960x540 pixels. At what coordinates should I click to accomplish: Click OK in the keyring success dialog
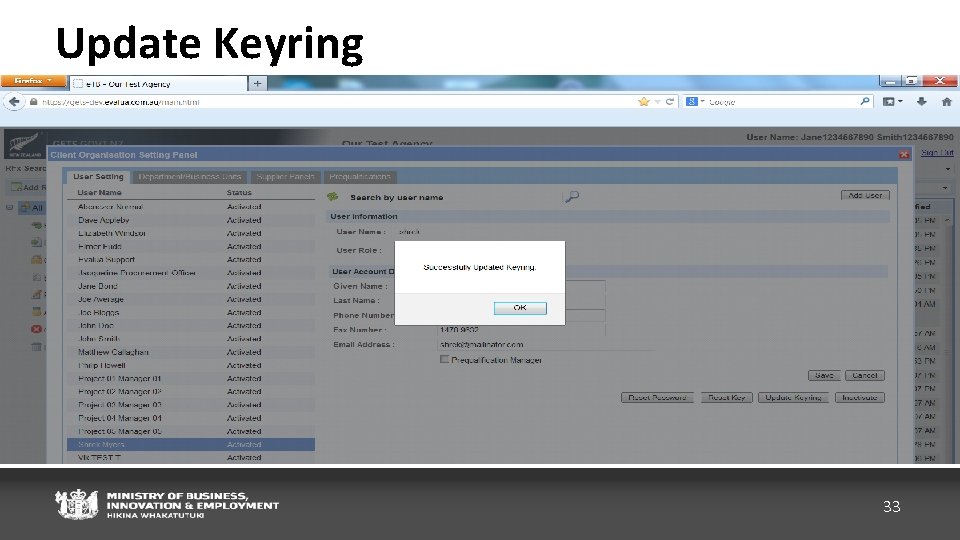pos(520,308)
